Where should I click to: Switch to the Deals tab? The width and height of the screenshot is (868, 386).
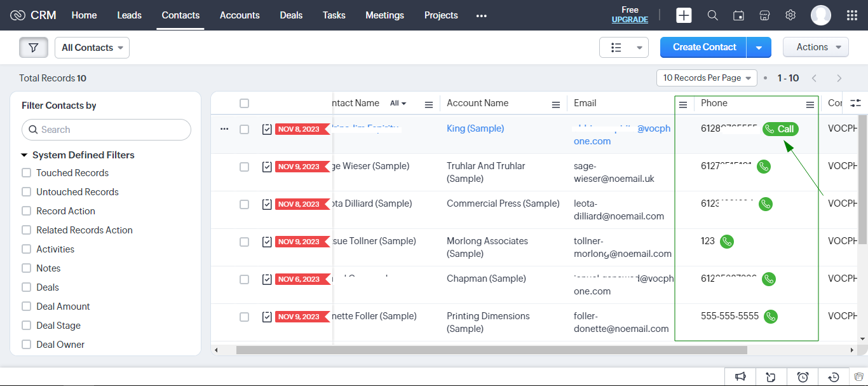[291, 15]
